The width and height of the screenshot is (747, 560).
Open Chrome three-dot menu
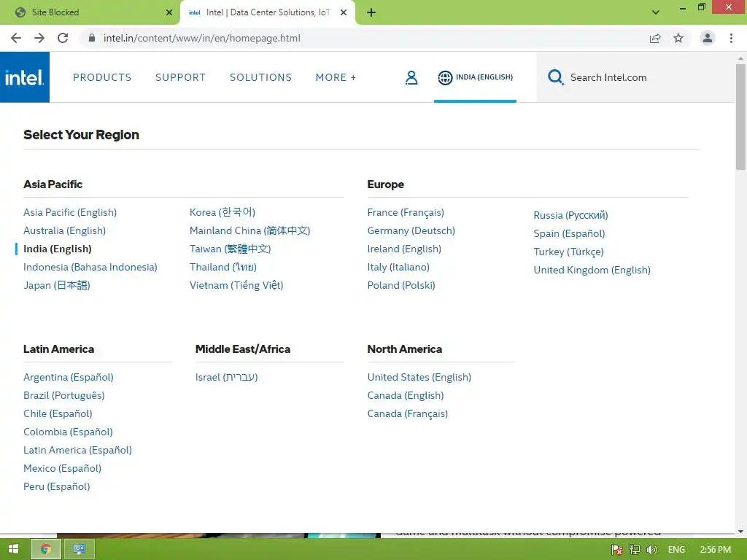[731, 38]
